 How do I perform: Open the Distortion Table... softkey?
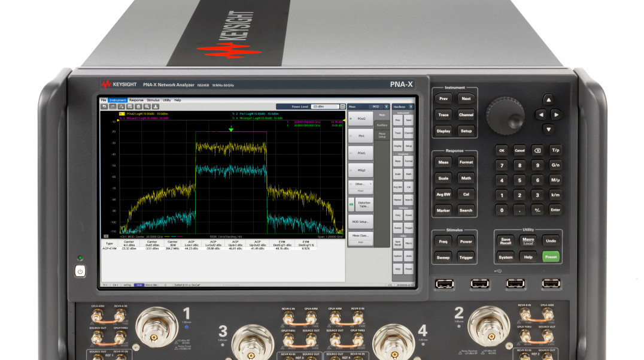[364, 204]
